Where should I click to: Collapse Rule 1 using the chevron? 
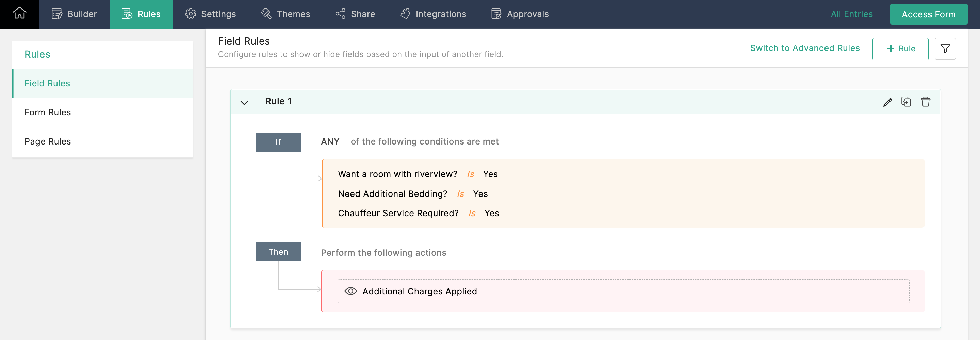point(244,102)
